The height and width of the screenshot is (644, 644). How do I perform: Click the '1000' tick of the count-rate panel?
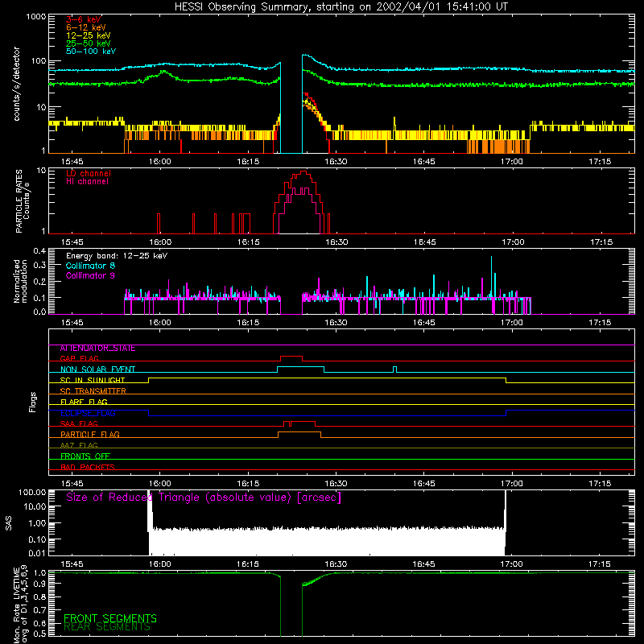pos(35,17)
